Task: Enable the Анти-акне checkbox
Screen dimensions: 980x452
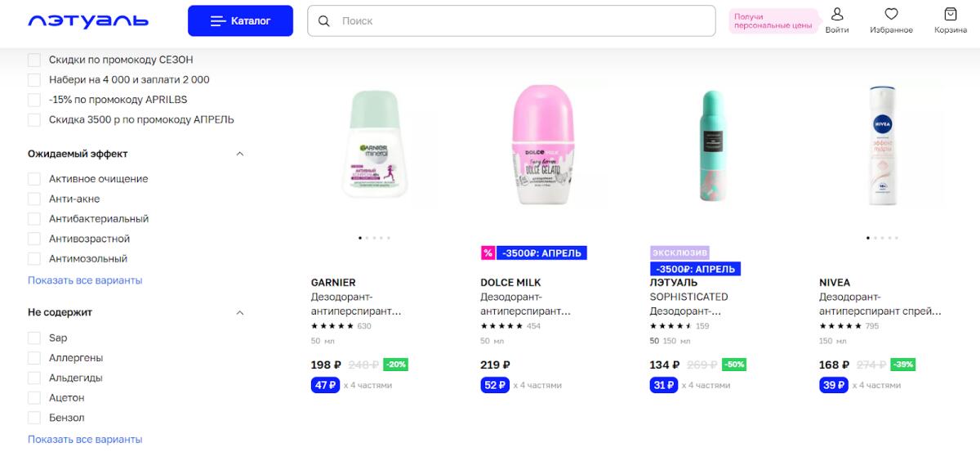Action: pos(34,199)
